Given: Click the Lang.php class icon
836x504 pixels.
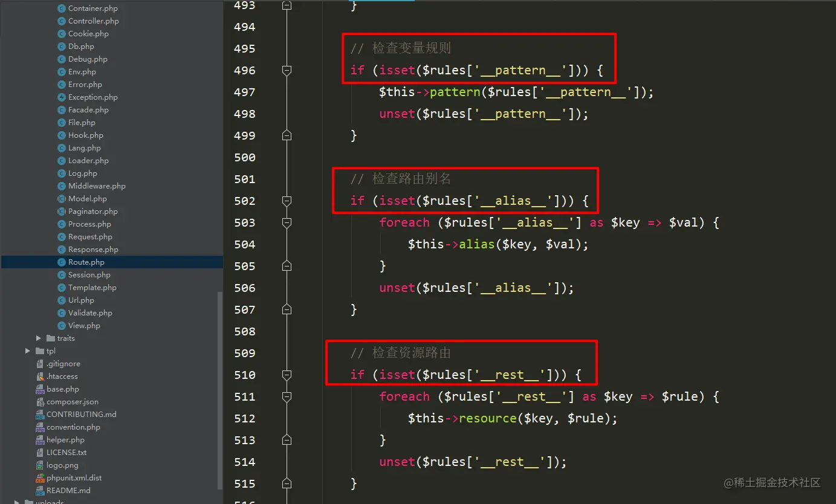Looking at the screenshot, I should (x=62, y=148).
